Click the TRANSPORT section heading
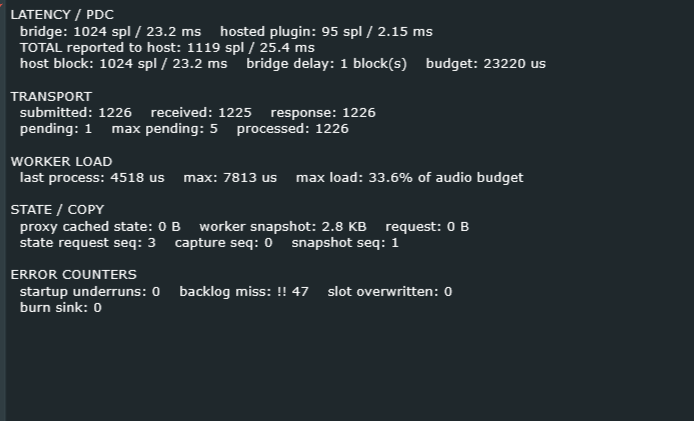 tap(51, 97)
